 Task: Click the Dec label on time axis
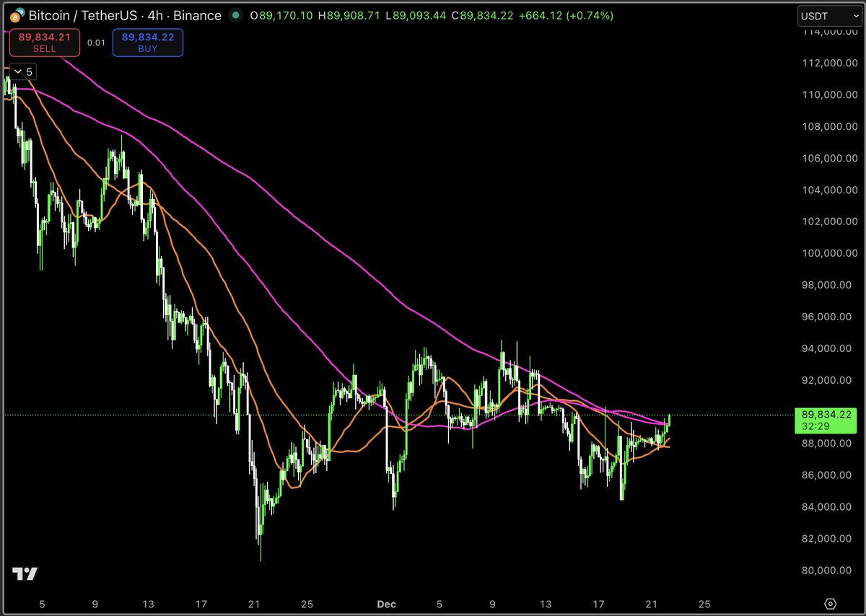click(386, 604)
